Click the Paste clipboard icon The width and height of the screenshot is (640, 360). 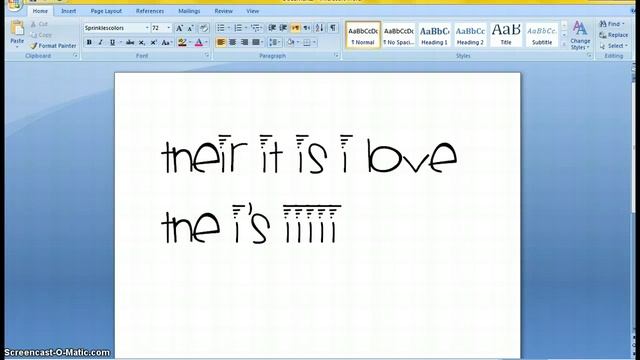point(17,29)
